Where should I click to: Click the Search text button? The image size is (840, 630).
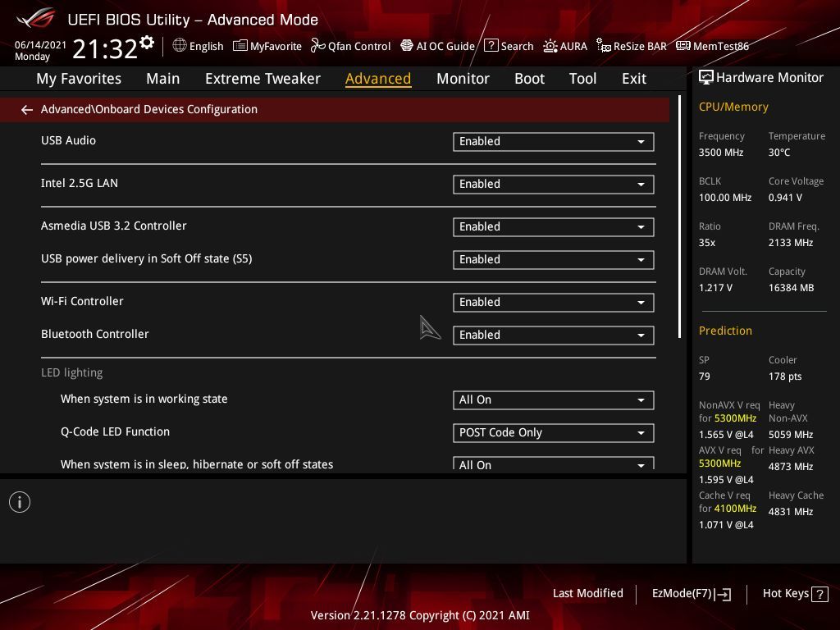(x=517, y=46)
